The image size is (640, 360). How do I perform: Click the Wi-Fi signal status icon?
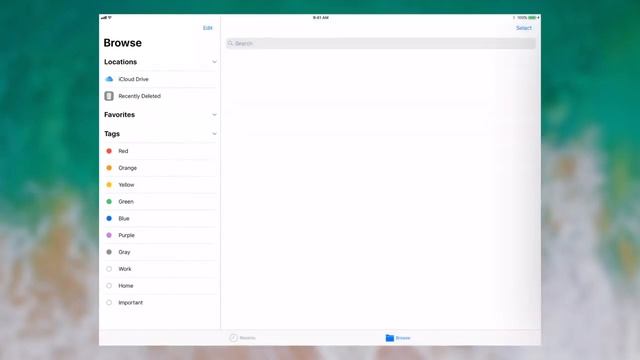(x=110, y=18)
